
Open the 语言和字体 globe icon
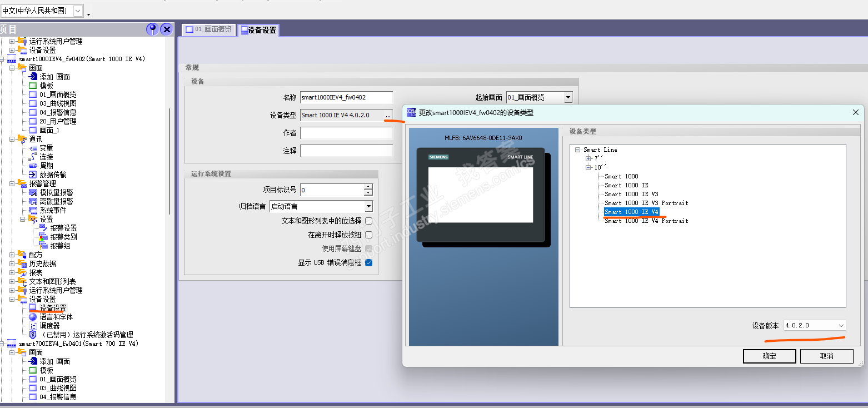33,317
